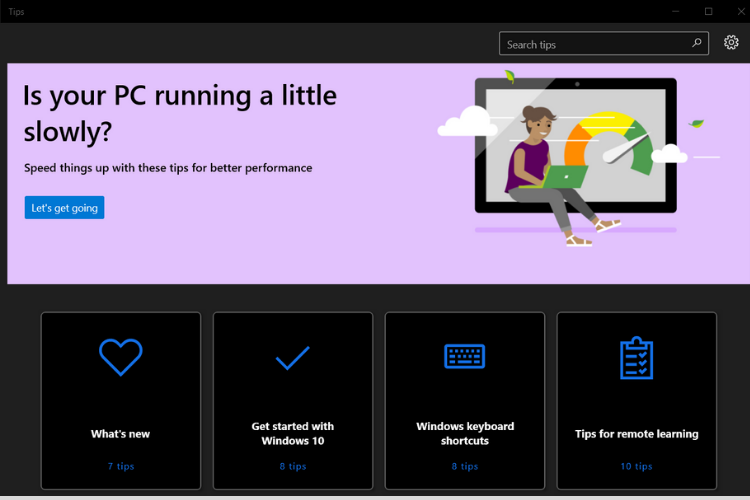Click the 10 tips link
750x500 pixels.
tap(637, 466)
